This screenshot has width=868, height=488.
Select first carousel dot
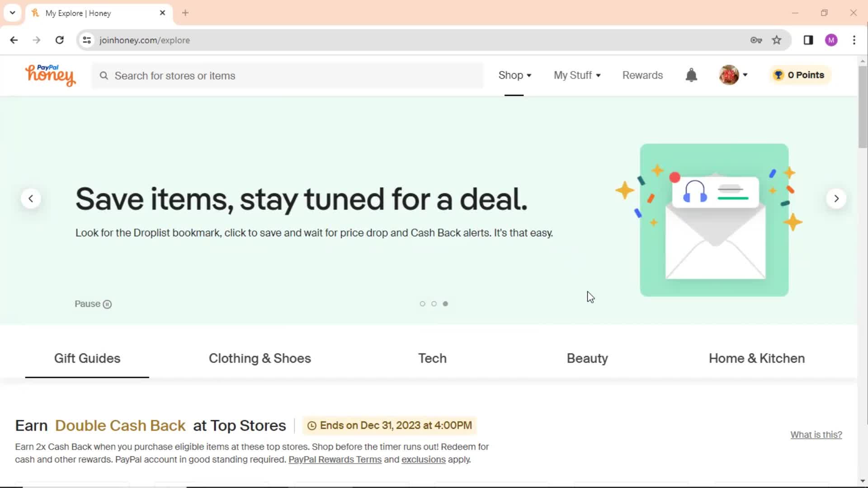[x=422, y=304]
